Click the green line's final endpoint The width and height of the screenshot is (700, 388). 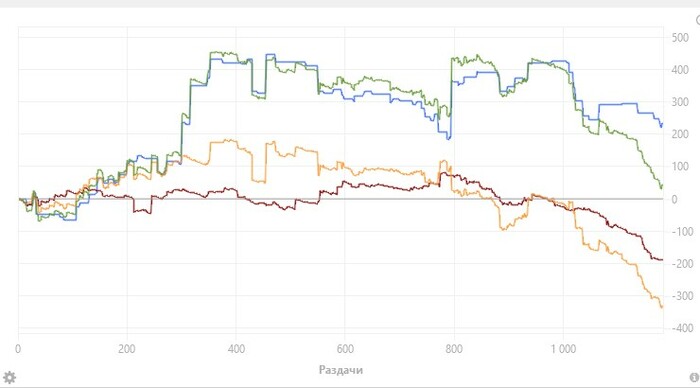point(662,186)
